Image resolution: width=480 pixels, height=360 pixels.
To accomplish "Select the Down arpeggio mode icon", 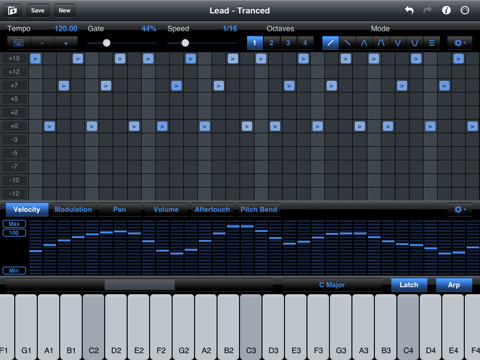I will point(347,43).
